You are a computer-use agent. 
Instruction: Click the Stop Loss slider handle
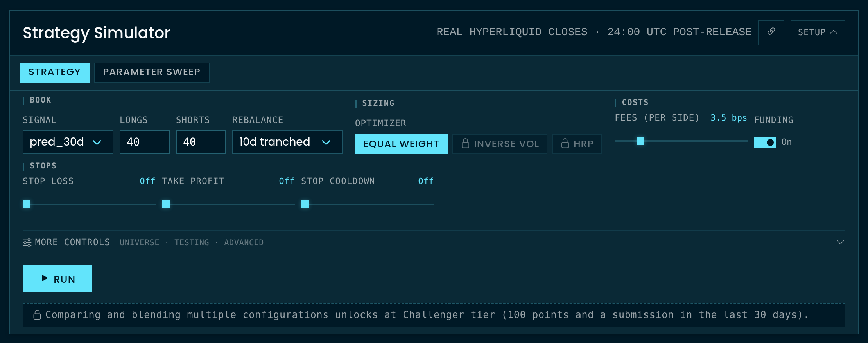[x=27, y=204]
